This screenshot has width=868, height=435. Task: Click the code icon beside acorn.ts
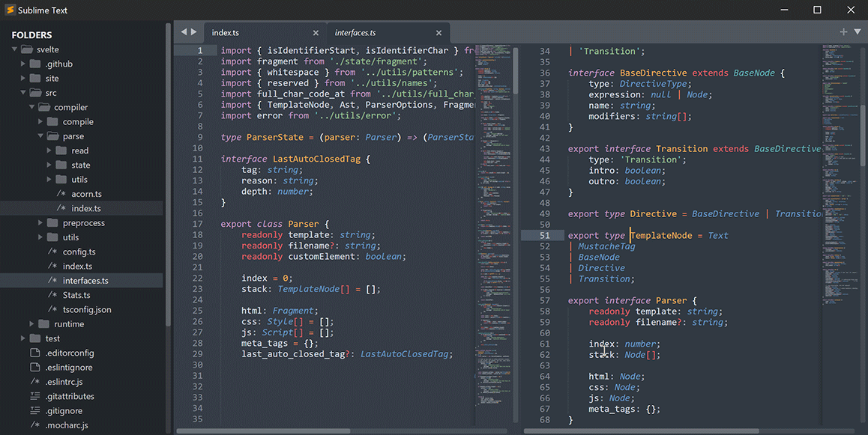point(61,193)
